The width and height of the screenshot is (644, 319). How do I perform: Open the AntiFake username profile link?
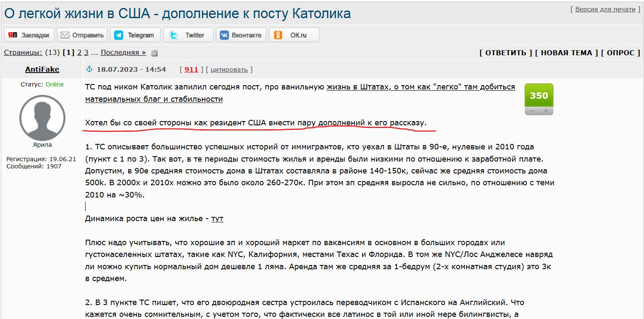point(42,69)
